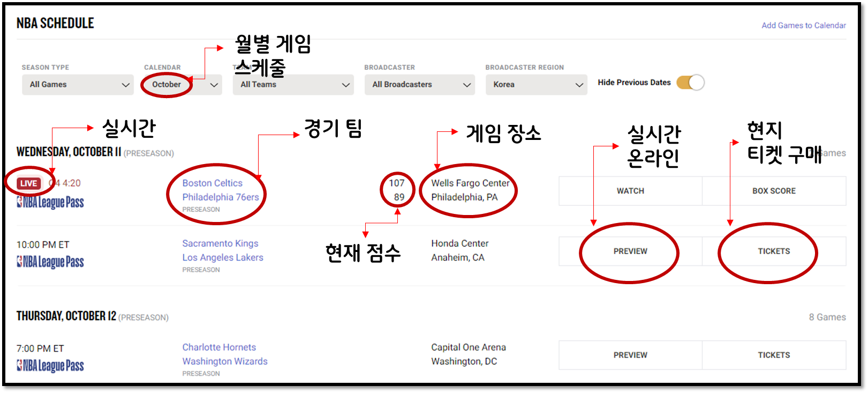This screenshot has height=393, width=868.
Task: Click the '7:00 PM ET' game time
Action: pyautogui.click(x=40, y=349)
